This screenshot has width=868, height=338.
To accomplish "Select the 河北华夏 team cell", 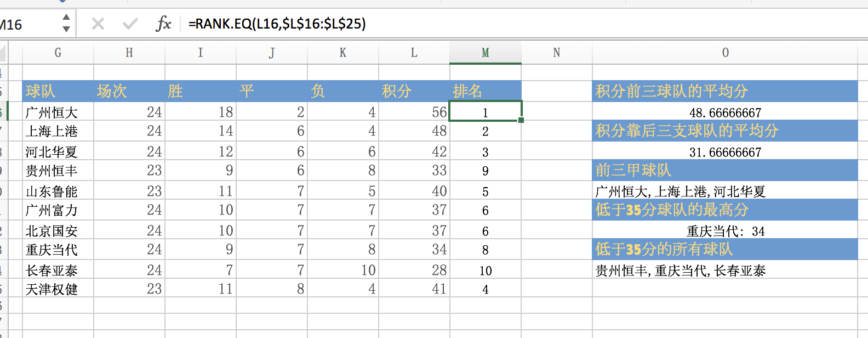I will [x=58, y=151].
